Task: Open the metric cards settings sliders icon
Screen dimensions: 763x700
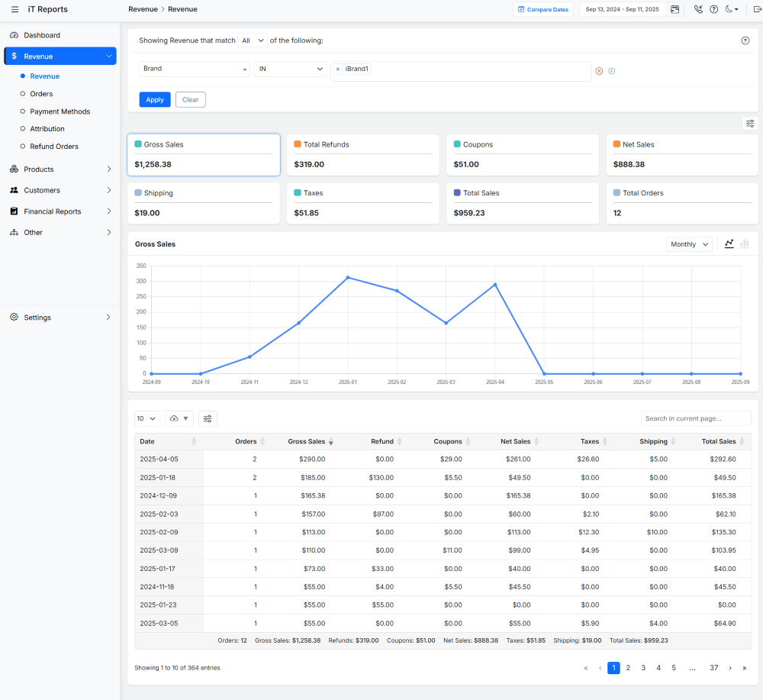Action: (x=750, y=123)
